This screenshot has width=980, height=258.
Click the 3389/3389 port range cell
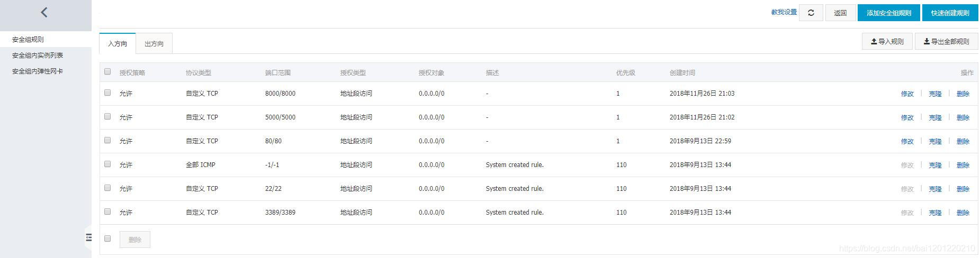point(280,212)
